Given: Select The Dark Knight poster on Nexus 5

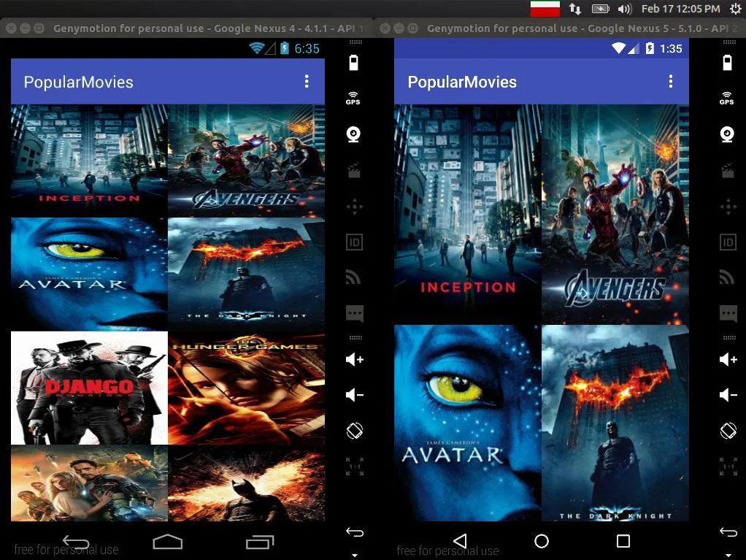Looking at the screenshot, I should tap(615, 423).
